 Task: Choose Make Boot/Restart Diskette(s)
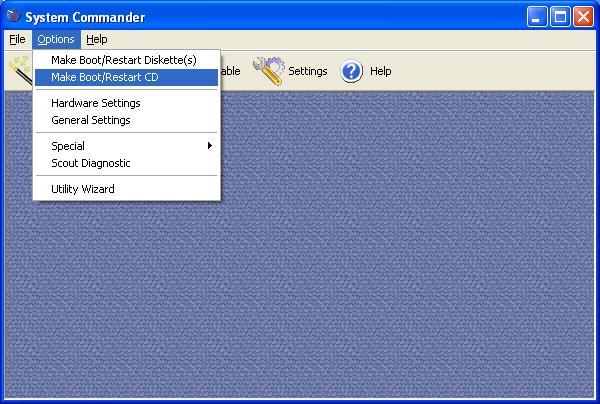126,60
